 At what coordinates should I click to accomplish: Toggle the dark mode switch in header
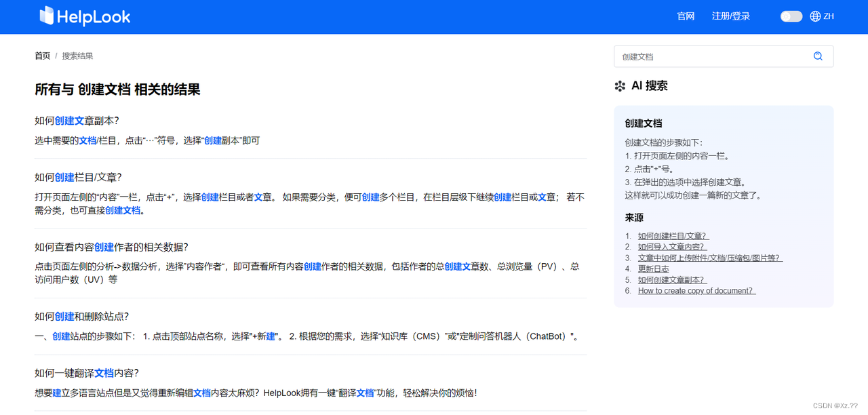[x=791, y=16]
